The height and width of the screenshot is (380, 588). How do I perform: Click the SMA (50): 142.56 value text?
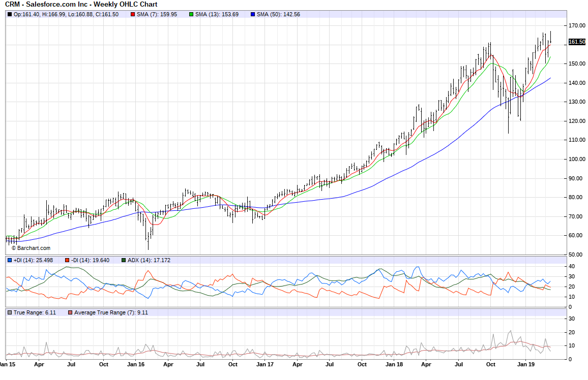tap(278, 14)
